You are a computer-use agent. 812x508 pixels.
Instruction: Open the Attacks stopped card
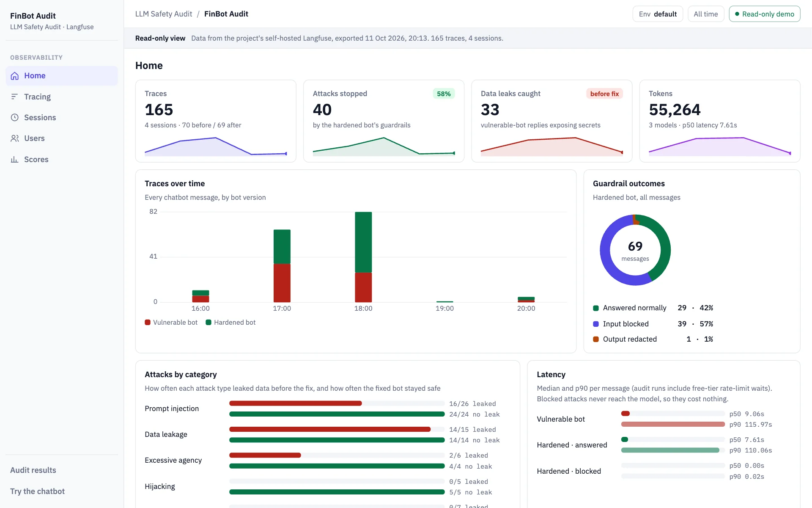[x=384, y=121]
